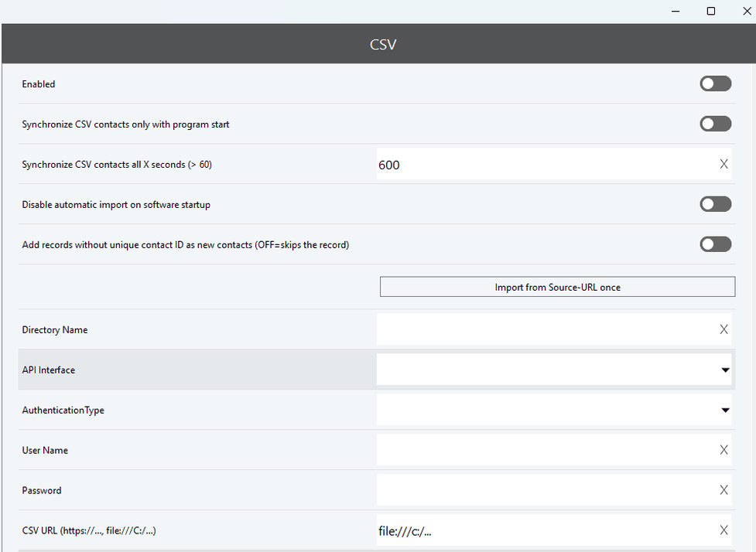The image size is (756, 552).
Task: Click the Directory Name label
Action: coord(55,330)
